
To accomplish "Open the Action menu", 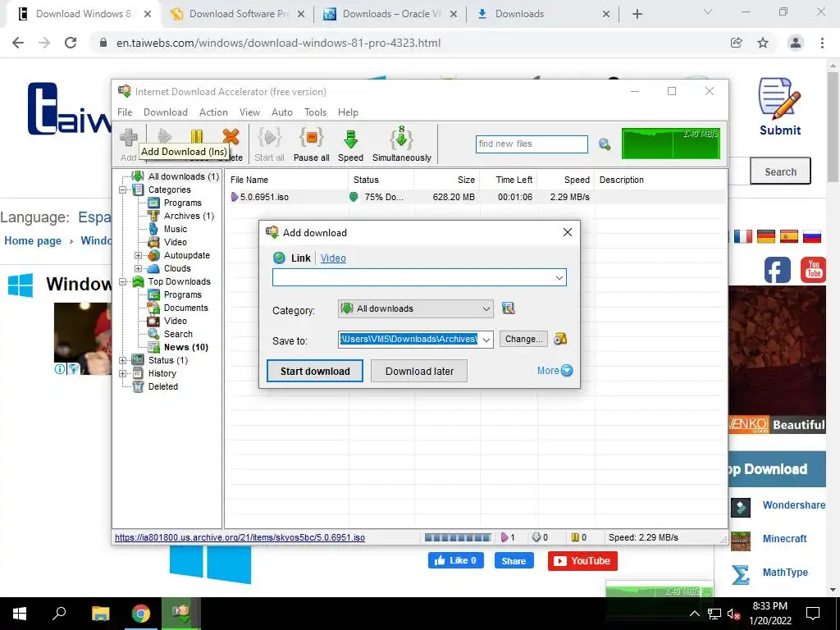I will pyautogui.click(x=213, y=112).
